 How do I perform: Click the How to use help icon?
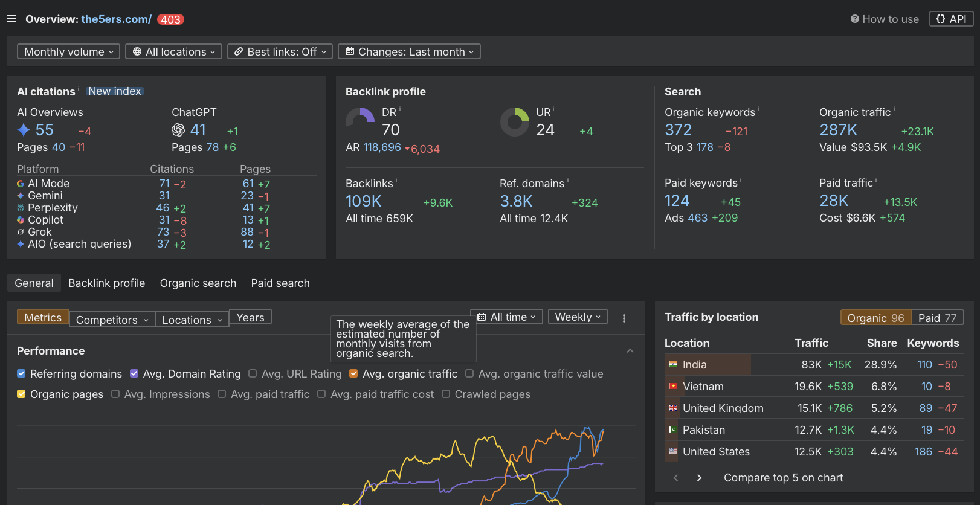pos(854,19)
